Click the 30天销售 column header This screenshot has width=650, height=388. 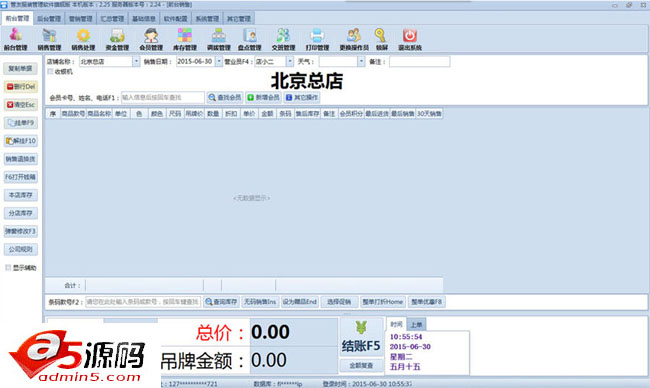pos(429,114)
